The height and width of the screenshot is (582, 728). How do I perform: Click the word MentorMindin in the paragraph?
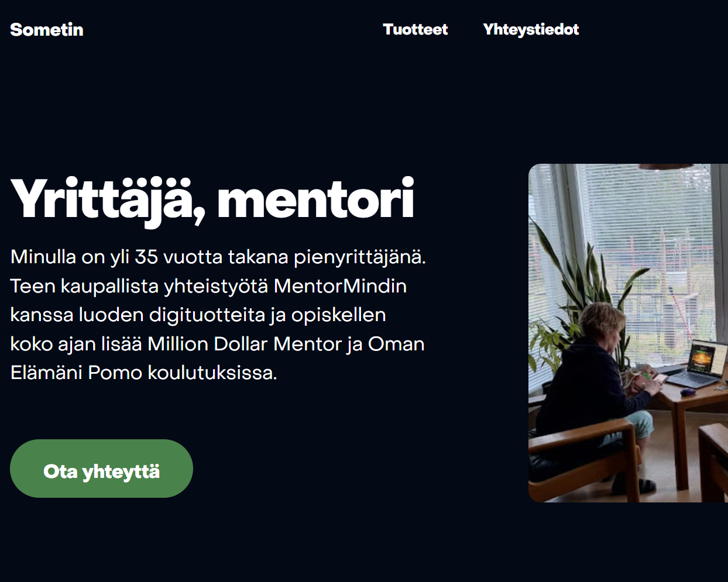coord(340,286)
